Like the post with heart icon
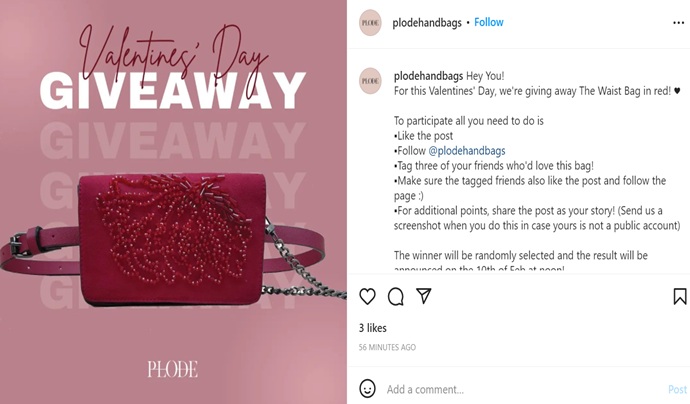This screenshot has height=404, width=690. [367, 297]
